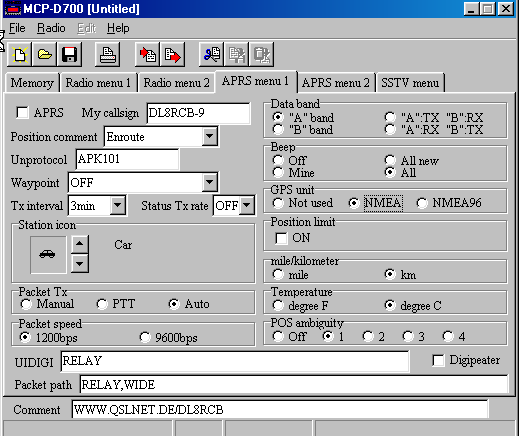This screenshot has height=436, width=519.
Task: Set POS ambiguity to 4
Action: tap(448, 336)
